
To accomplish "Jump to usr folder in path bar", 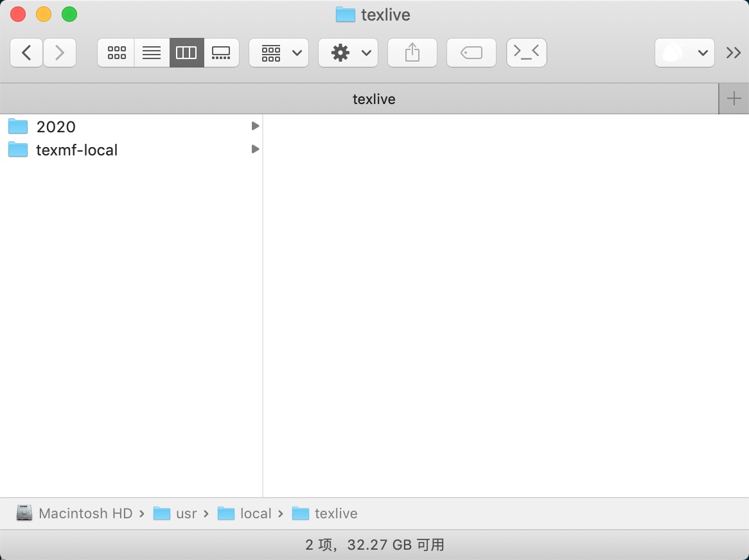I will point(186,513).
